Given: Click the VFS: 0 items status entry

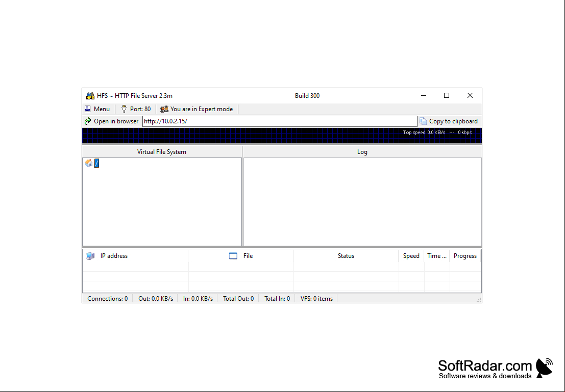Looking at the screenshot, I should [x=317, y=299].
